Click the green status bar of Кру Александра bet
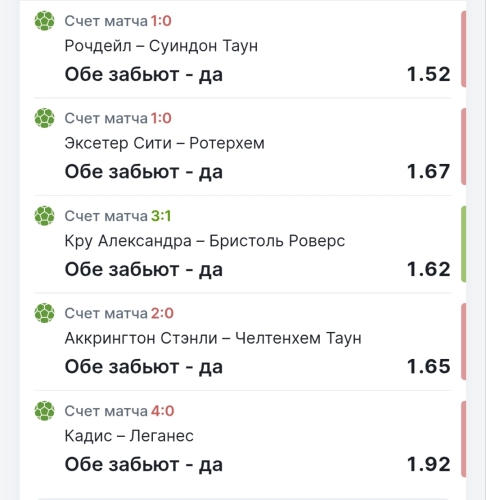 pyautogui.click(x=463, y=244)
